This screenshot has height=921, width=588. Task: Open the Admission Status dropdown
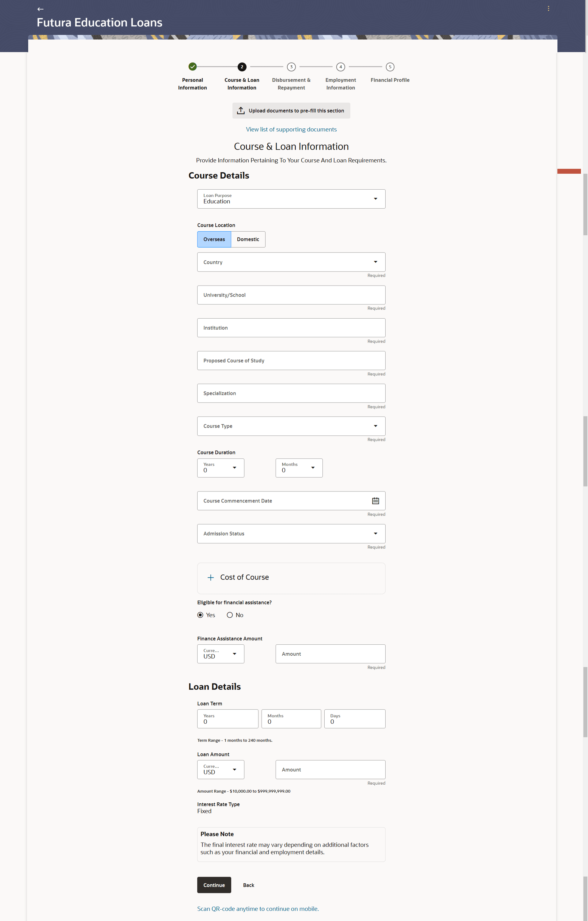pyautogui.click(x=291, y=533)
